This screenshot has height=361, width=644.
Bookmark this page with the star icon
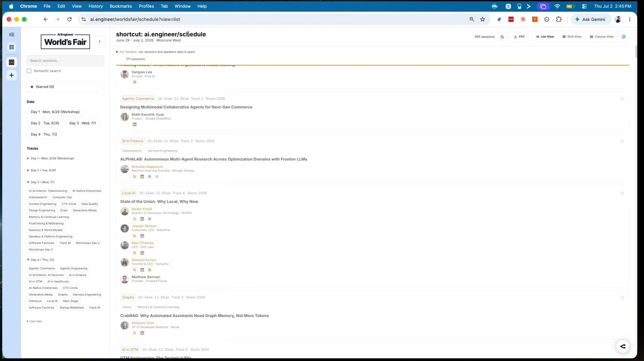483,19
